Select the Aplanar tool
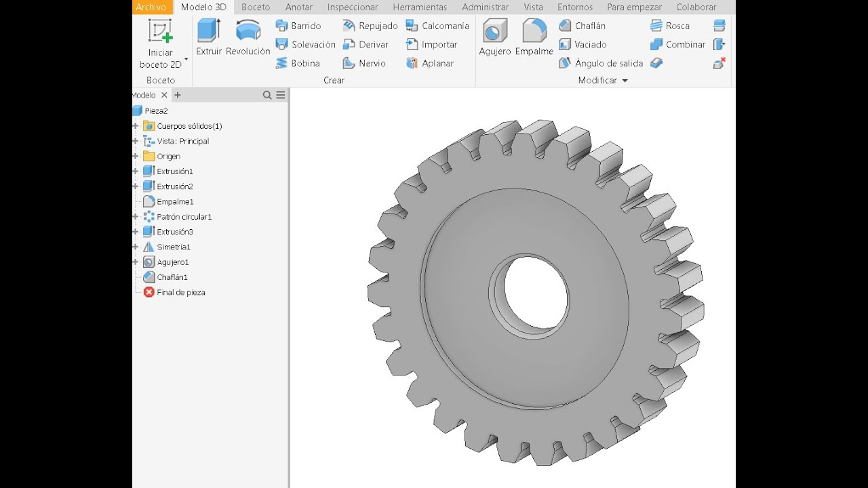Viewport: 868px width, 488px height. 429,63
